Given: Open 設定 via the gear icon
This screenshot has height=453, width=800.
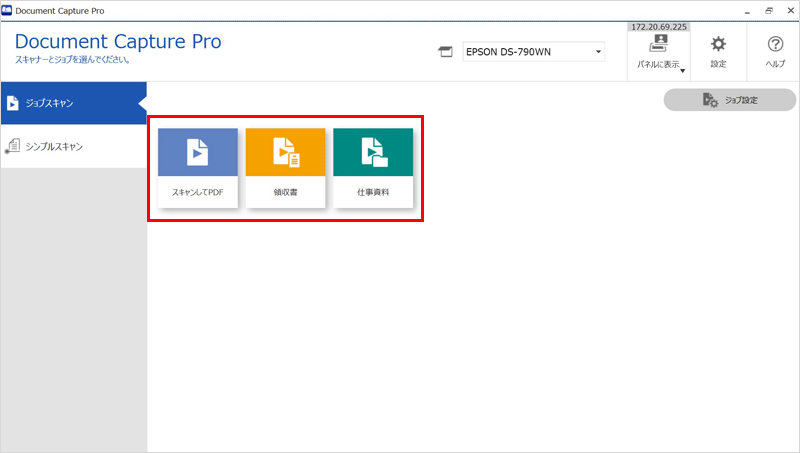Looking at the screenshot, I should [x=718, y=46].
